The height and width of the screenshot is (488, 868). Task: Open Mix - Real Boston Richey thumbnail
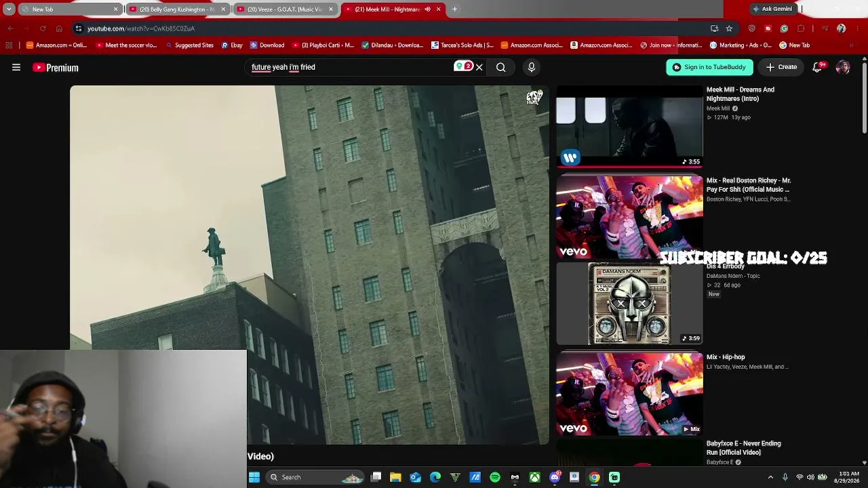(629, 218)
